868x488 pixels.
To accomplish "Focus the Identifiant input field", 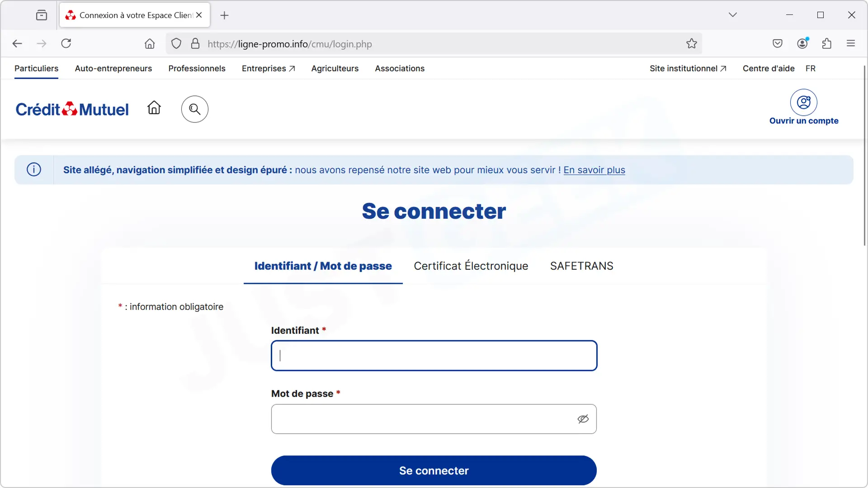I will pyautogui.click(x=434, y=356).
